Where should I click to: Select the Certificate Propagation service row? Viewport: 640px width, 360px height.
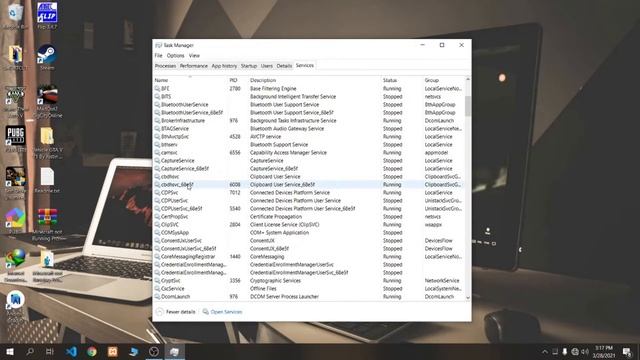click(309, 216)
